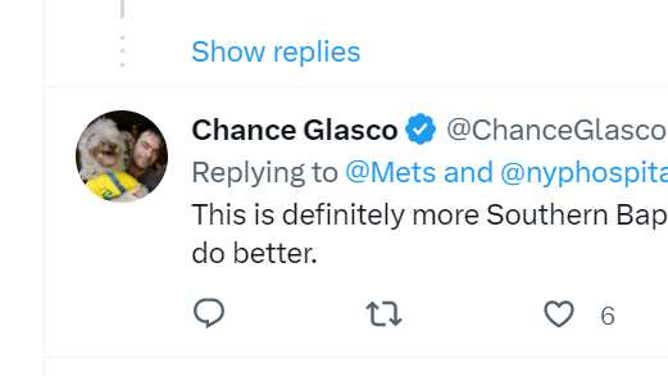The width and height of the screenshot is (668, 376).
Task: Click the blue verified checkmark badge
Action: tap(420, 129)
